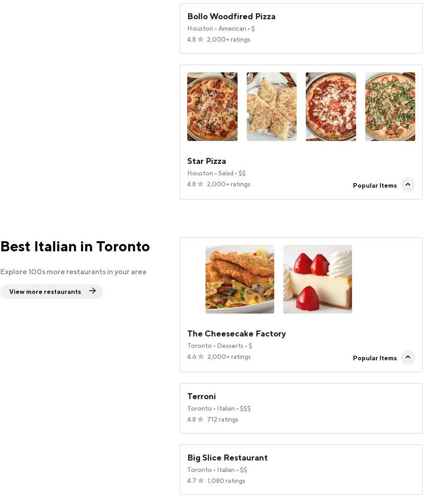
Task: Open the Star Pizza restaurant title
Action: (x=206, y=161)
